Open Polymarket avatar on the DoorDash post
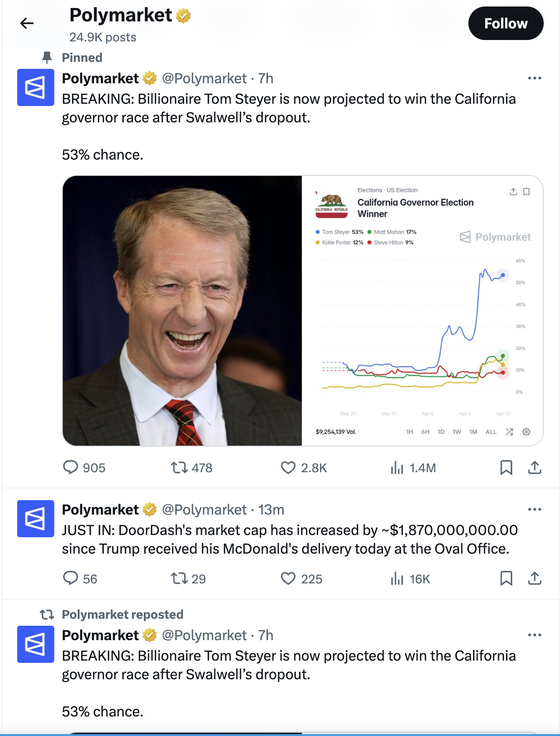Screen dimensions: 560x736 (x=36, y=519)
